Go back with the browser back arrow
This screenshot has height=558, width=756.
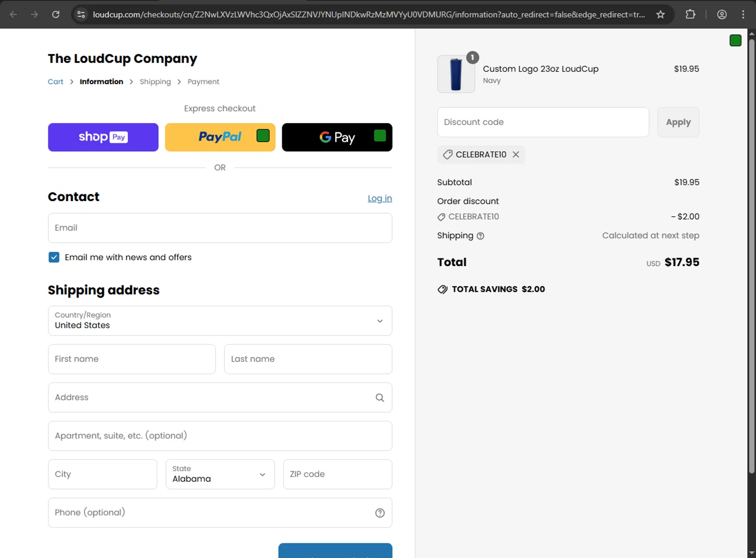[x=14, y=15]
